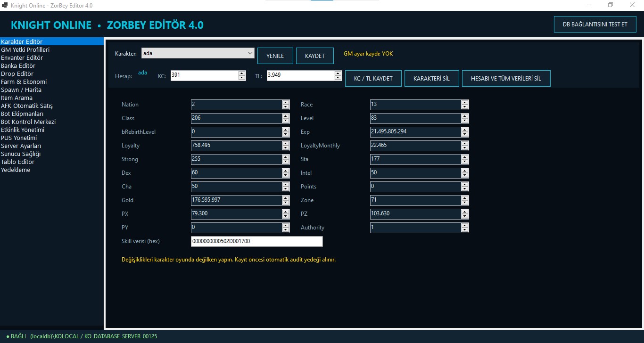Open Envanter Editör in the sidebar

pos(52,58)
